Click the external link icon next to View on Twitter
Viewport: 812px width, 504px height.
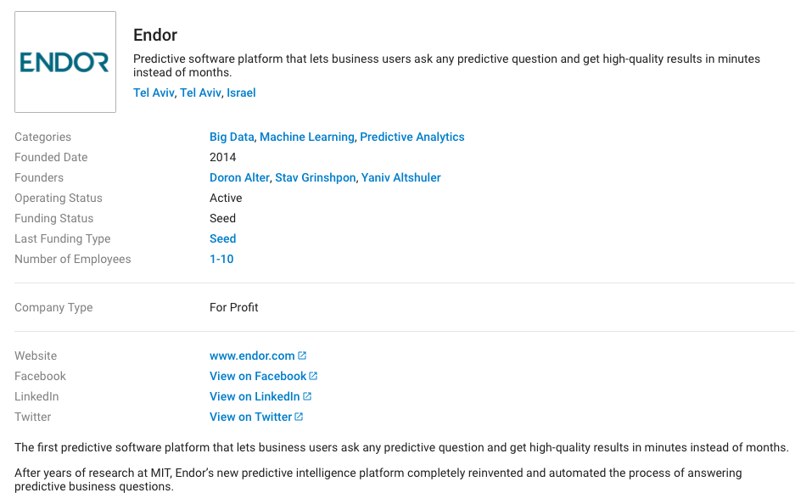tap(299, 417)
